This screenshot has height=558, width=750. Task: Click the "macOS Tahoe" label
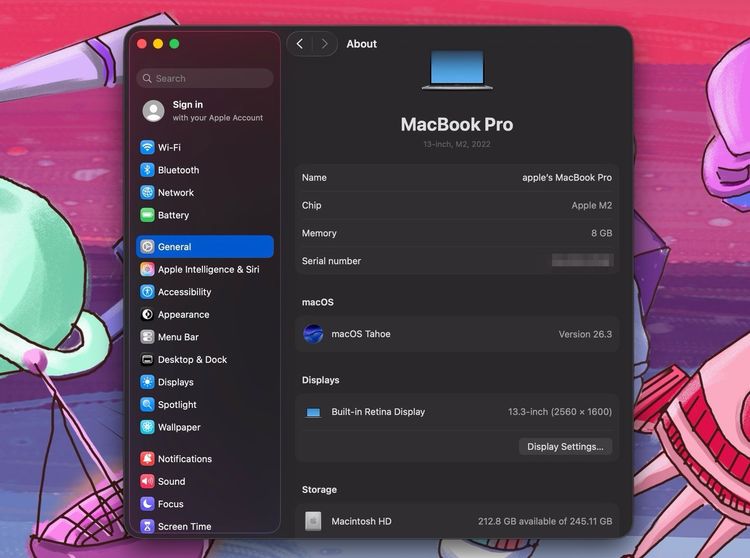(361, 334)
